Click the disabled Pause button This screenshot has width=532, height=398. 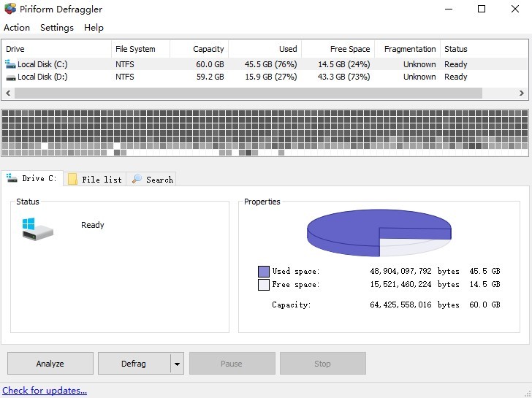[232, 364]
